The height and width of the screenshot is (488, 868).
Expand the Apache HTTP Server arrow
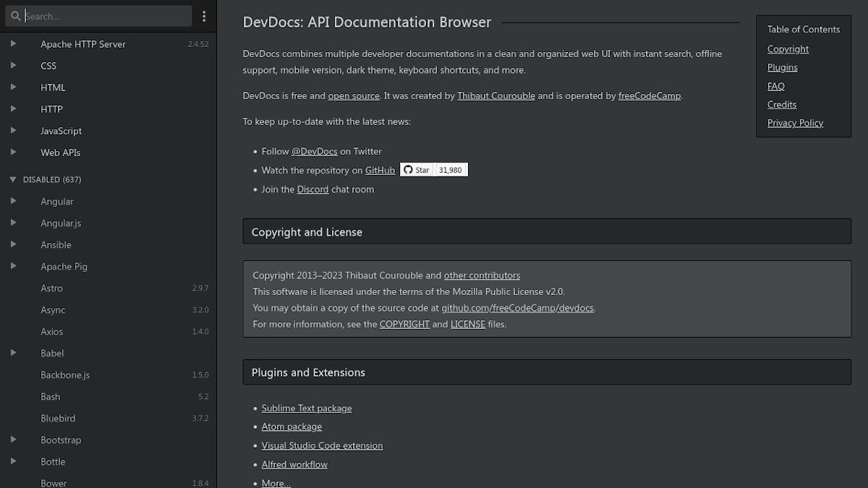[13, 44]
